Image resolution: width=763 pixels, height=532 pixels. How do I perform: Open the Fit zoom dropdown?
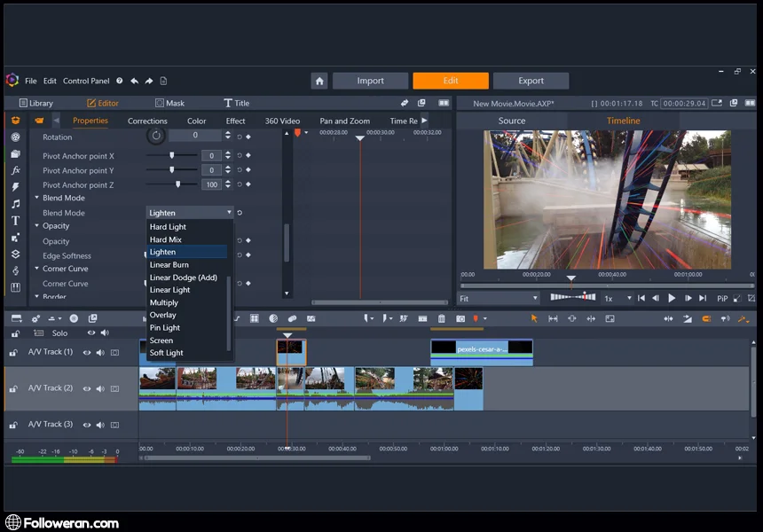pos(499,299)
